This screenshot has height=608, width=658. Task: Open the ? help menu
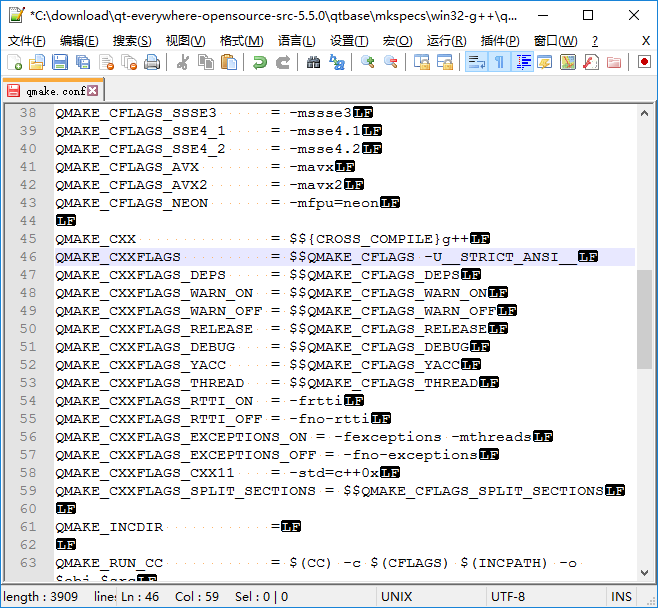pyautogui.click(x=595, y=41)
